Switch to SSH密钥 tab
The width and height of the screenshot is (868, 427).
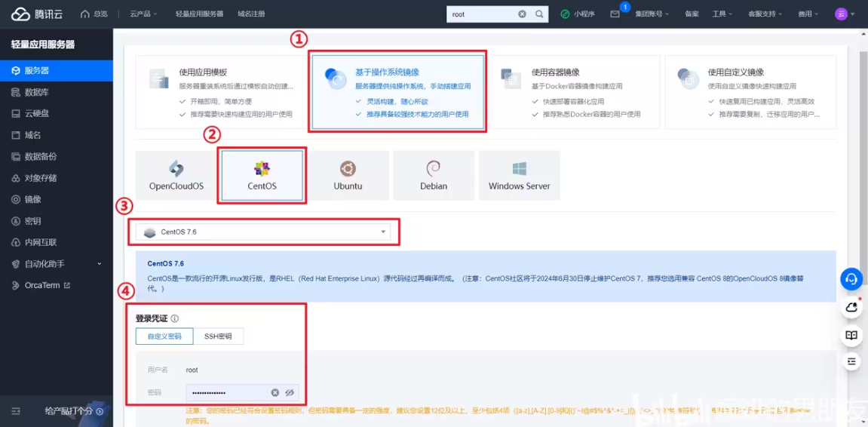pyautogui.click(x=218, y=336)
